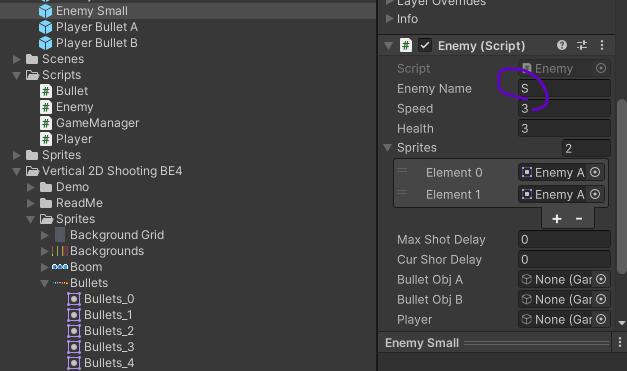627x371 pixels.
Task: Open object picker for Script field
Action: [x=601, y=68]
